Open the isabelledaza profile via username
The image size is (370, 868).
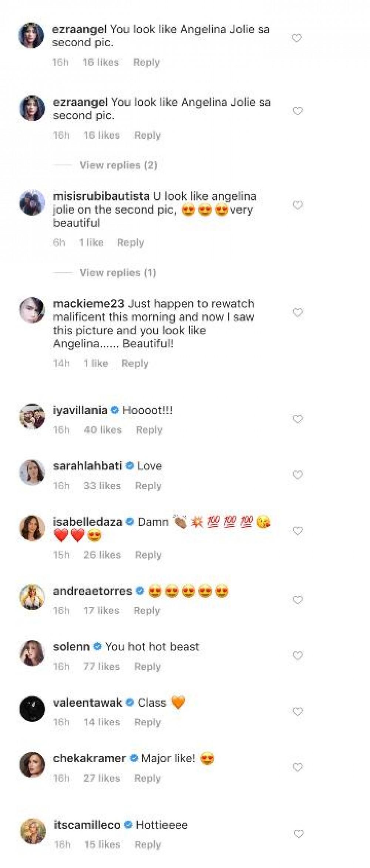tap(87, 522)
